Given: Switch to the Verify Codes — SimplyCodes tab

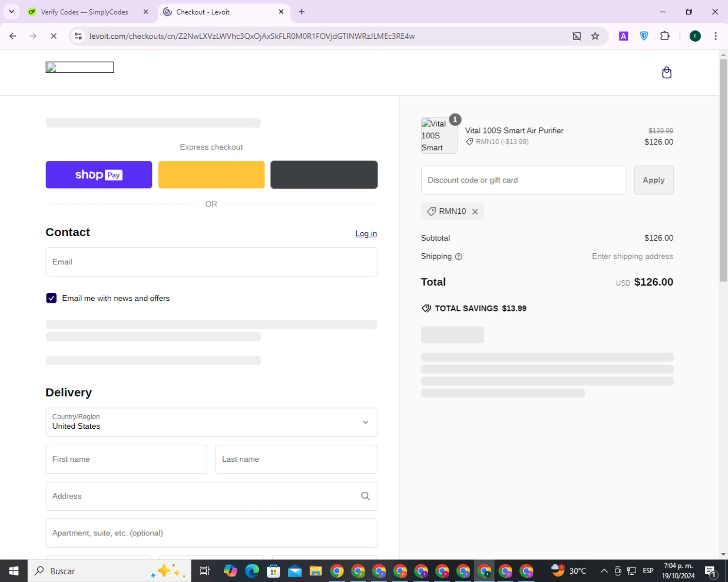Looking at the screenshot, I should click(84, 12).
